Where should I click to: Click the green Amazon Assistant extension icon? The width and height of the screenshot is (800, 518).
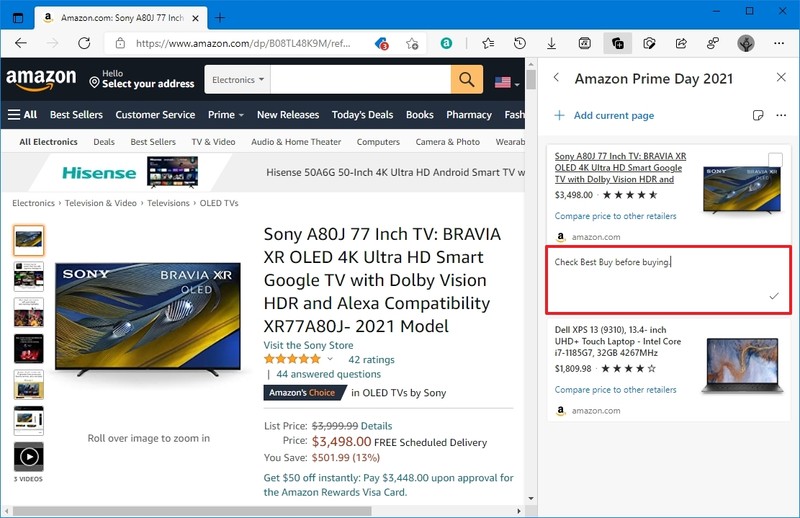(446, 43)
